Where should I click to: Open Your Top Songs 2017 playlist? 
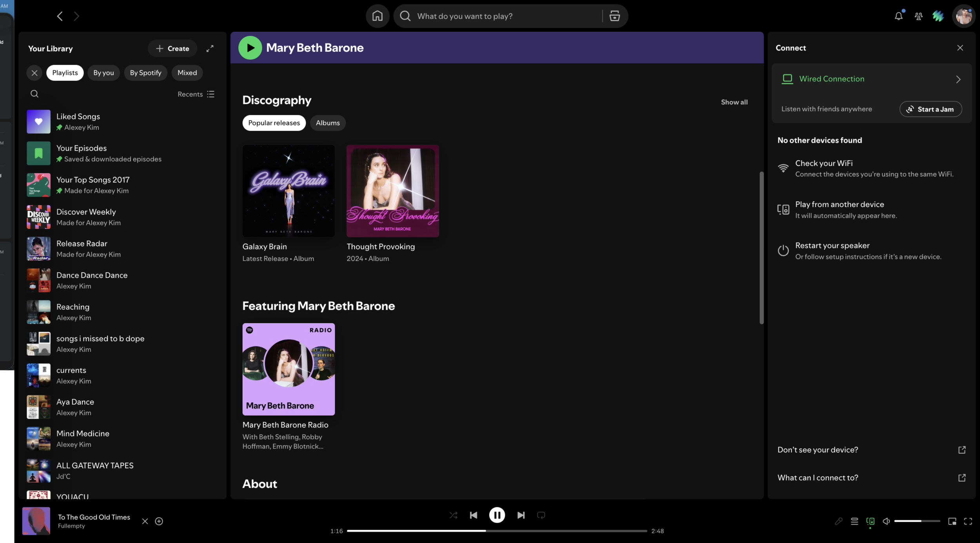(122, 185)
